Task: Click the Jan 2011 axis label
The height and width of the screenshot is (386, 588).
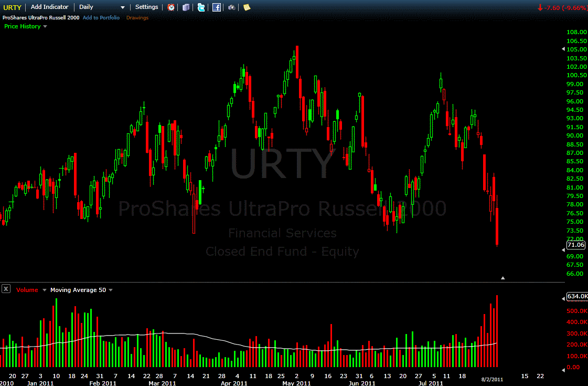Action: (40, 383)
